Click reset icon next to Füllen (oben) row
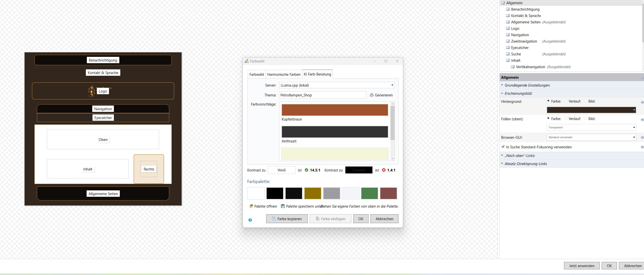 point(642,120)
